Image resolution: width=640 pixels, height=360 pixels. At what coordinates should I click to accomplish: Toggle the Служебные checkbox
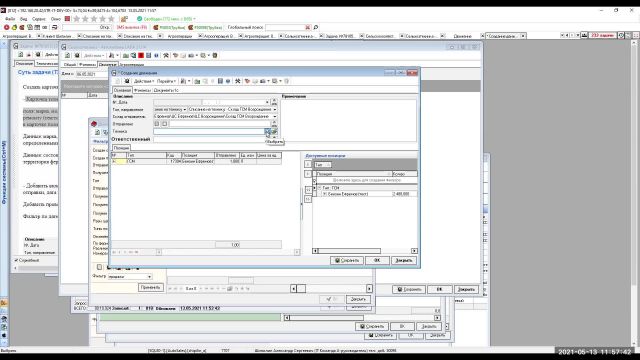pos(16,260)
